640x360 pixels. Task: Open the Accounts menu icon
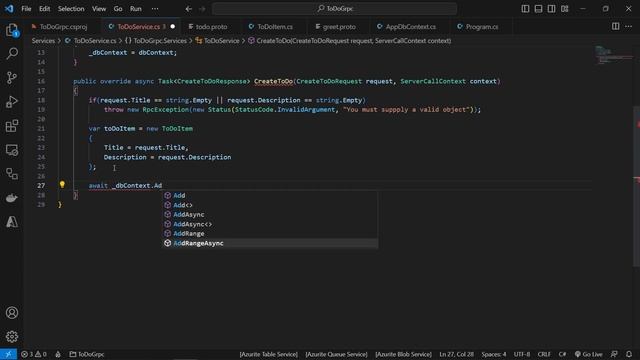tap(12, 313)
